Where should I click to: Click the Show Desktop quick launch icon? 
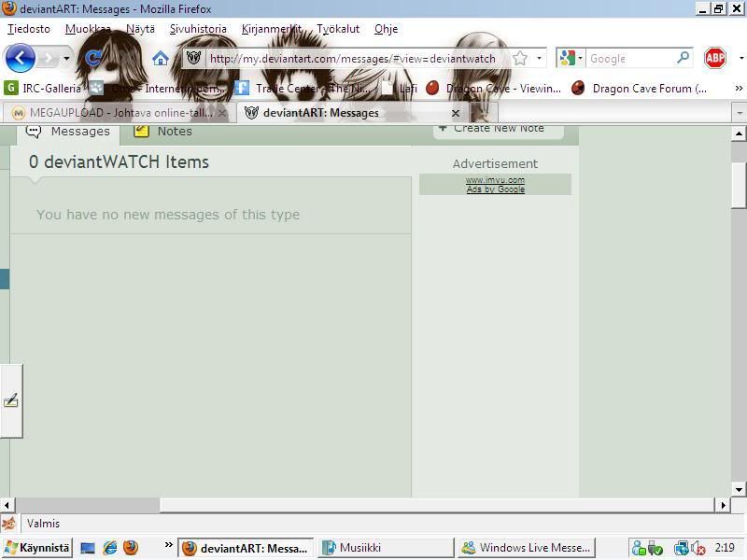88,548
